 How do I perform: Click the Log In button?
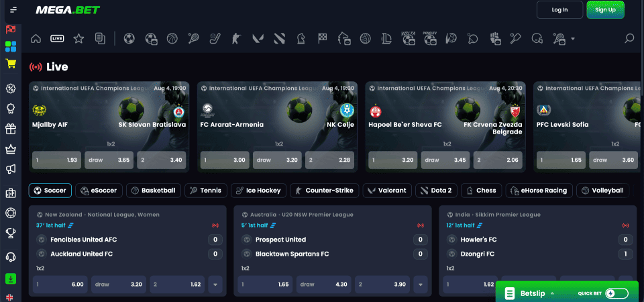[x=559, y=10]
